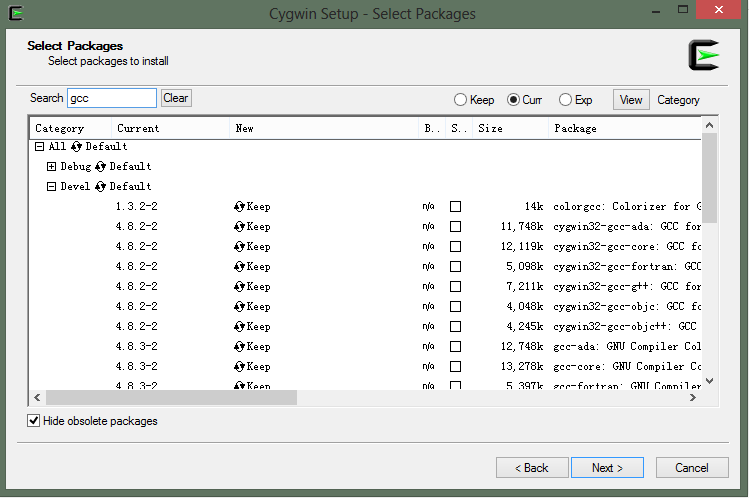
Task: Click cycle icon next to Devel Default
Action: (x=101, y=187)
